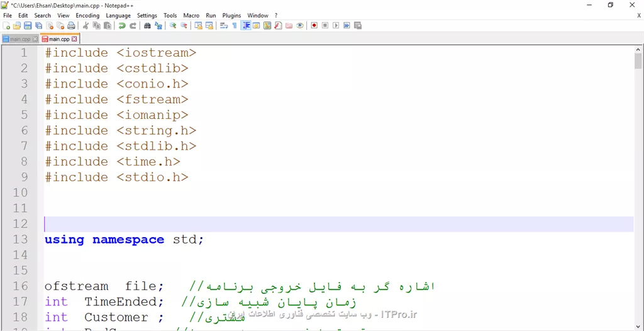644x331 pixels.
Task: Close document via menu bar X button
Action: [639, 16]
